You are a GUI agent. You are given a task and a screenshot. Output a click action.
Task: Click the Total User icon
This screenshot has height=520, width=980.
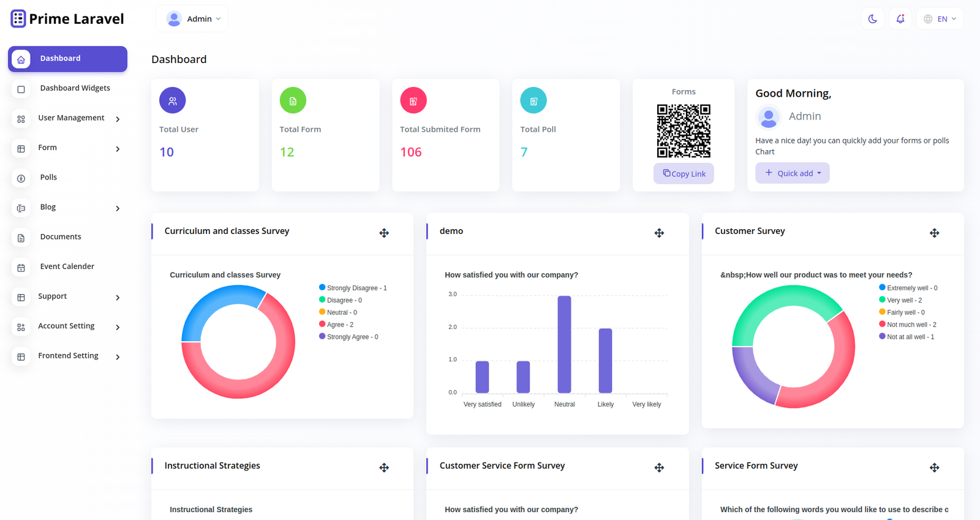point(173,100)
